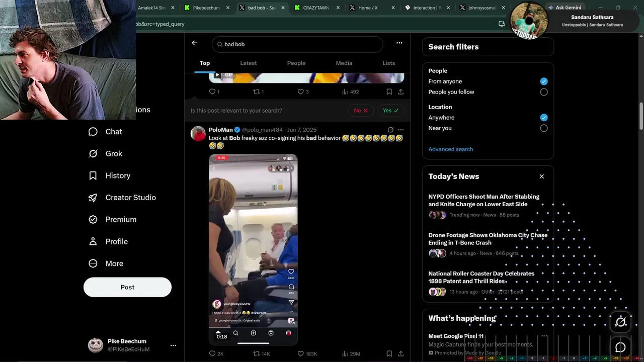Open PoloMan's profile avatar

198,134
